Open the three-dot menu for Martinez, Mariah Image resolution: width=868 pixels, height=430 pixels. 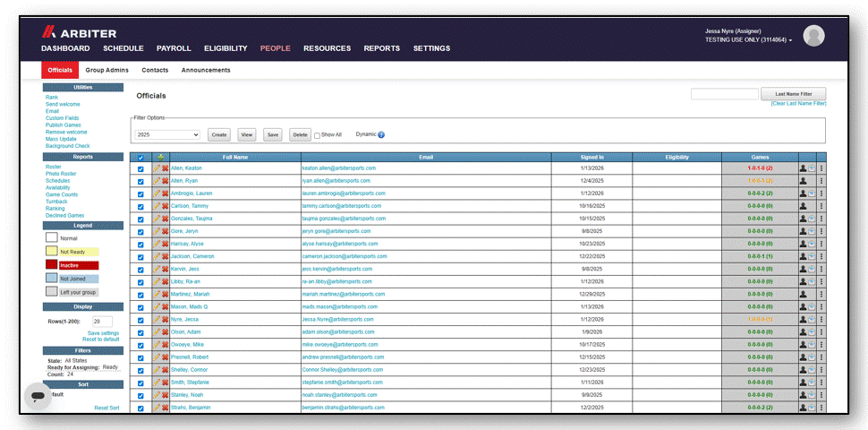(x=821, y=294)
